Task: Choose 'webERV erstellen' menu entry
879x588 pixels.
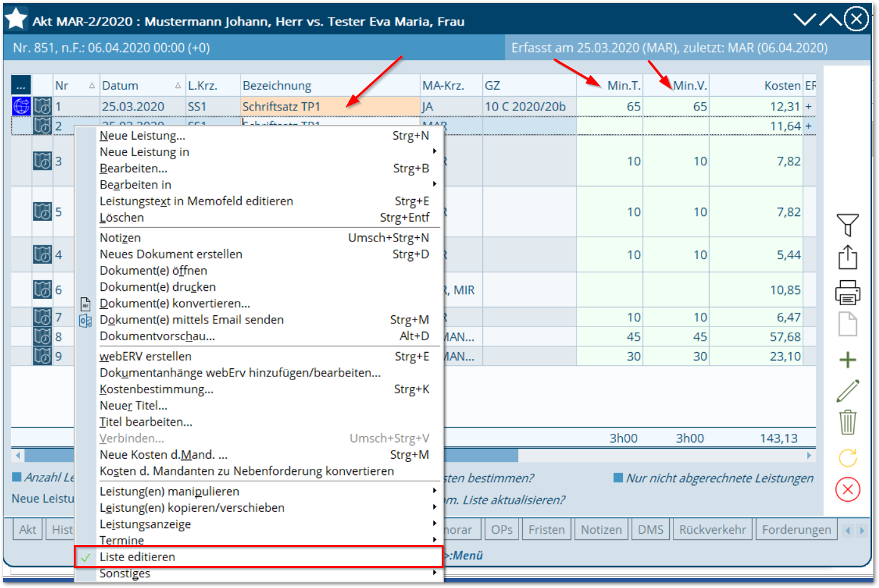Action: (259, 356)
